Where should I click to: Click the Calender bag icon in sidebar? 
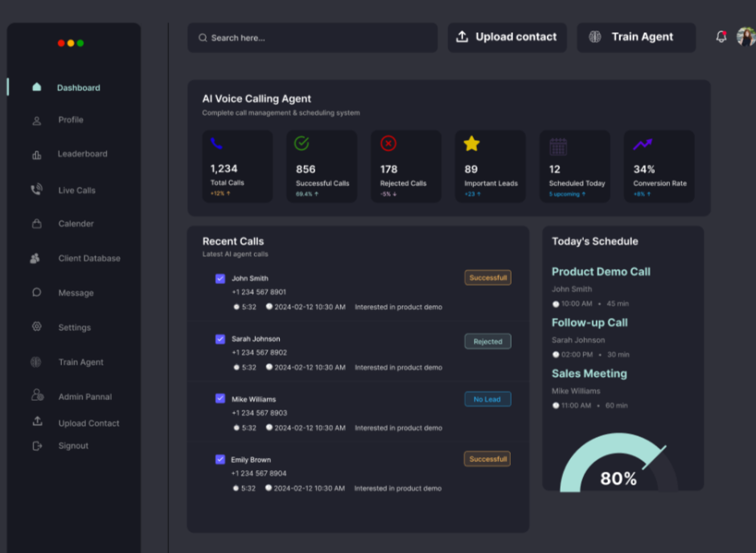point(37,224)
